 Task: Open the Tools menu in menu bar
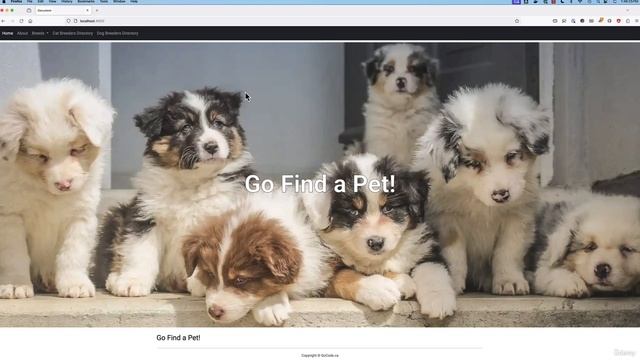pyautogui.click(x=104, y=2)
